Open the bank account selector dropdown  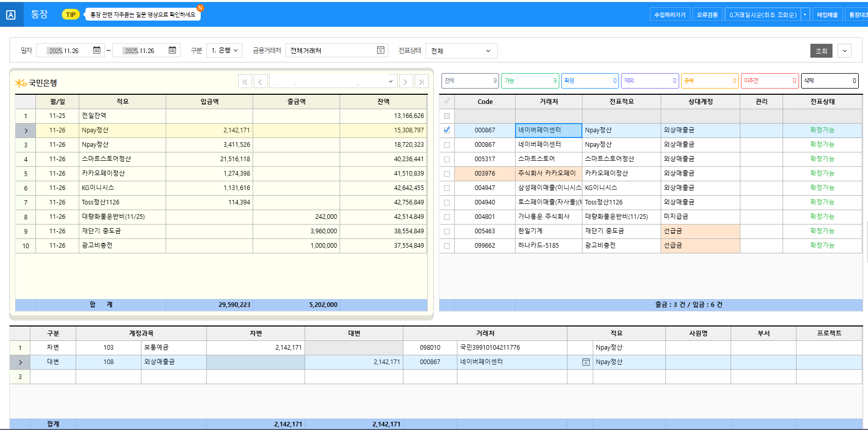click(x=333, y=81)
